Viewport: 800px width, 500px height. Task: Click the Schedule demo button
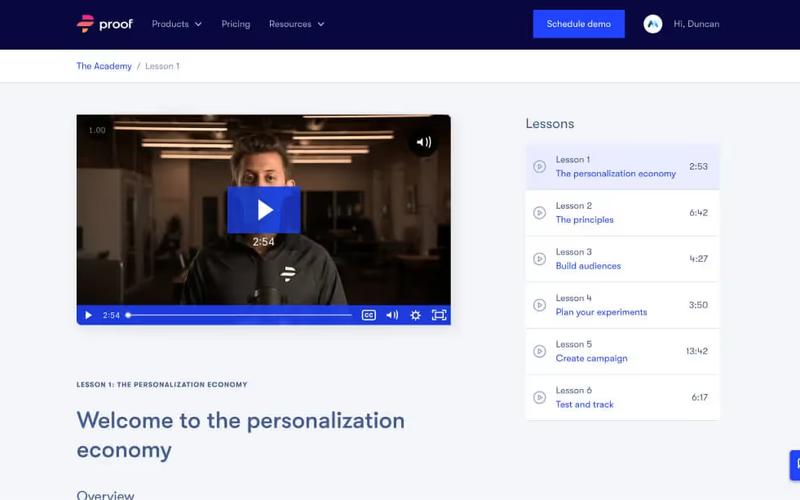coord(579,24)
